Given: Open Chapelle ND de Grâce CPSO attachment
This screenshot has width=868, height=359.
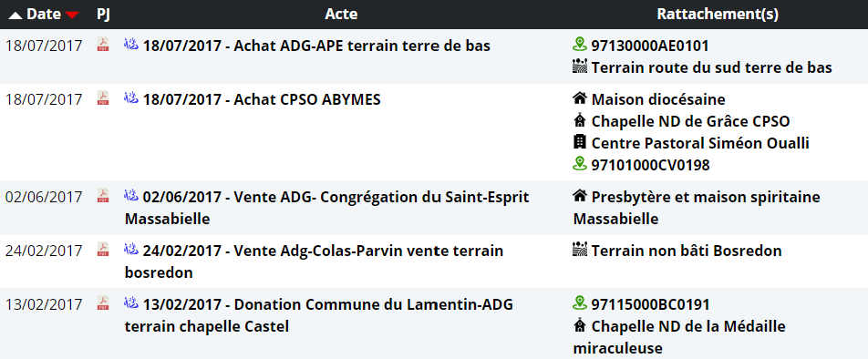Looking at the screenshot, I should [x=690, y=121].
